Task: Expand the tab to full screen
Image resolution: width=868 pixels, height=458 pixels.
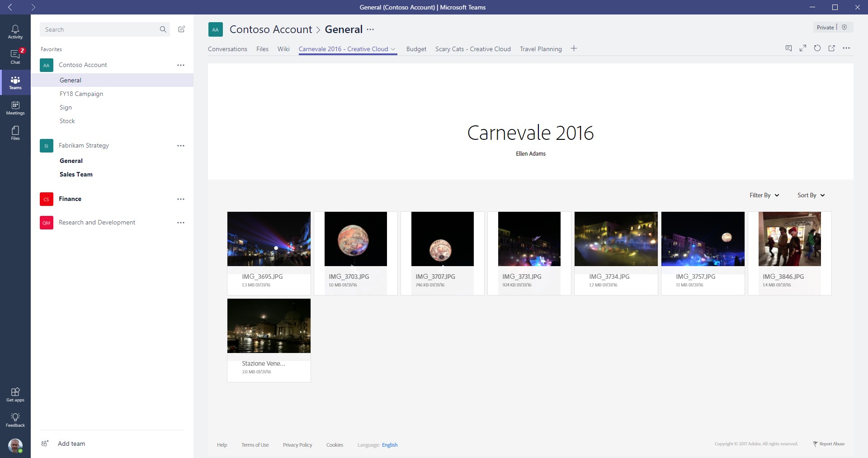Action: (x=803, y=48)
